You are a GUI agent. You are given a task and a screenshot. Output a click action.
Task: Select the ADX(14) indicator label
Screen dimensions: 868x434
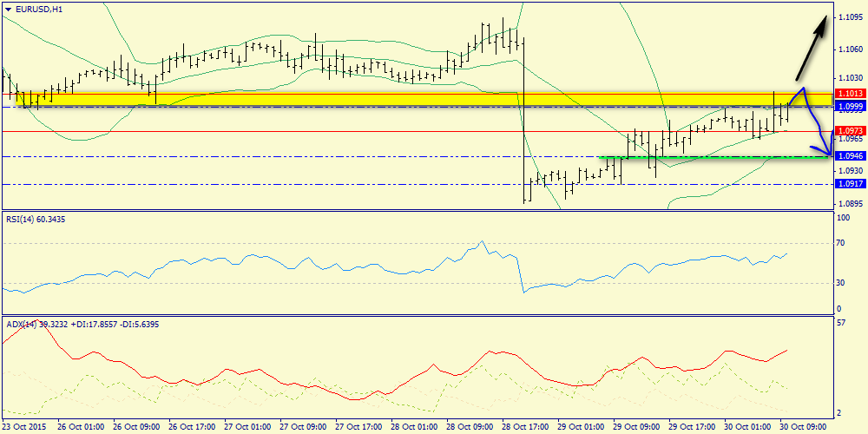point(82,325)
